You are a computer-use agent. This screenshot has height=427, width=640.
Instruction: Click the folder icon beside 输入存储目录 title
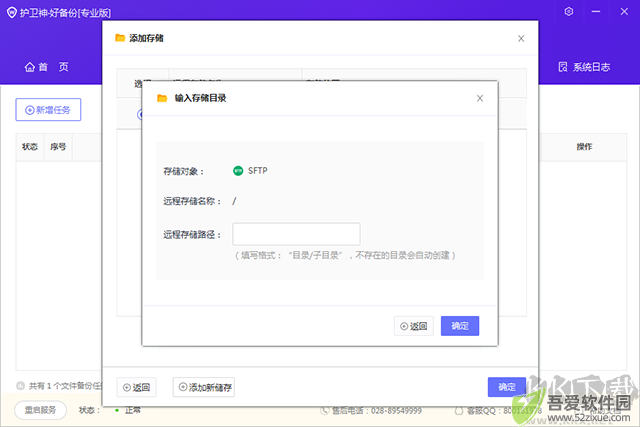click(x=162, y=98)
